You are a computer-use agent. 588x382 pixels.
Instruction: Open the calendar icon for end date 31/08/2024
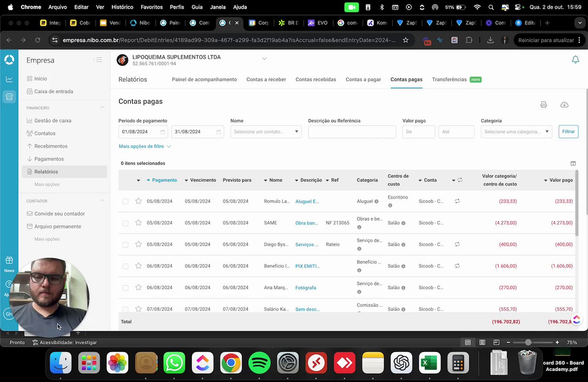pos(219,132)
